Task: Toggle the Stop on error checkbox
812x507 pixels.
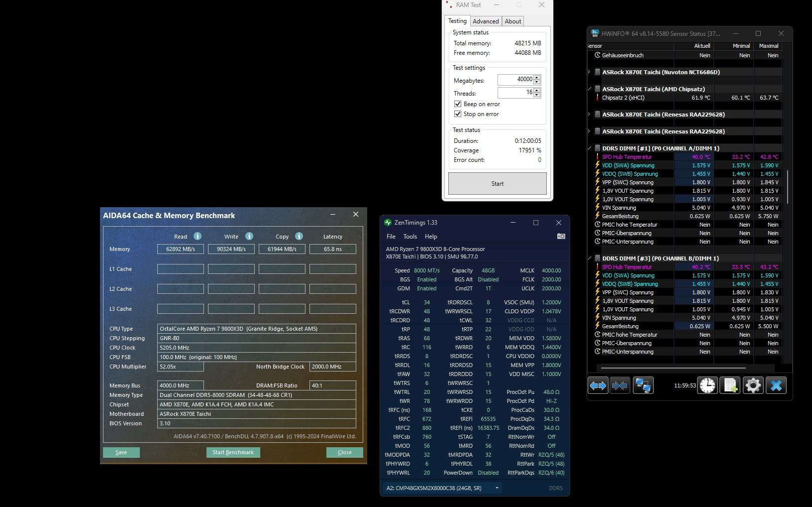Action: click(458, 114)
